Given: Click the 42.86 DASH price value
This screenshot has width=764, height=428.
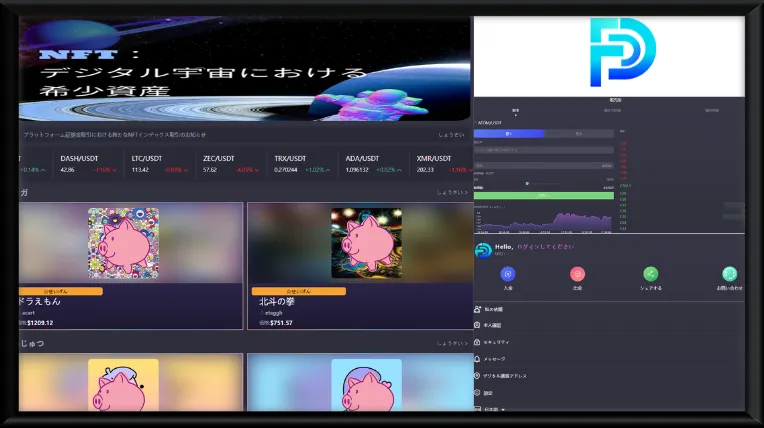Looking at the screenshot, I should pos(67,170).
